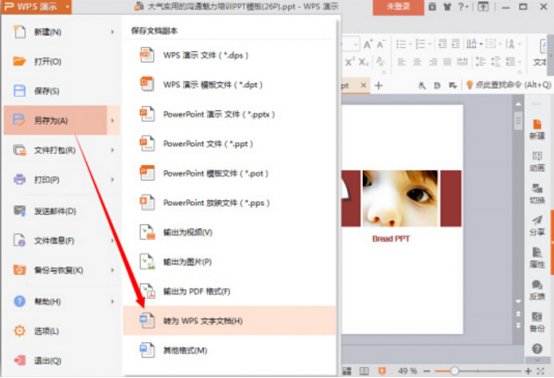
Task: Click the Bread PPT slide title text
Action: (x=391, y=239)
